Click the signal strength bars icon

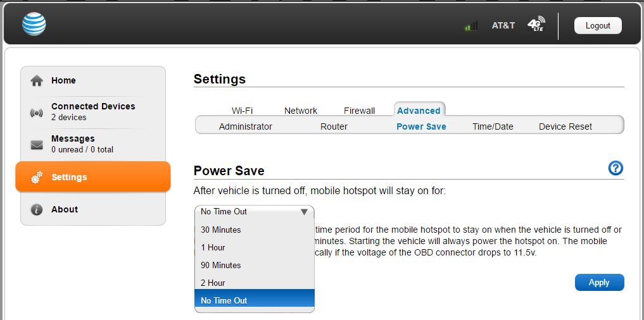471,26
